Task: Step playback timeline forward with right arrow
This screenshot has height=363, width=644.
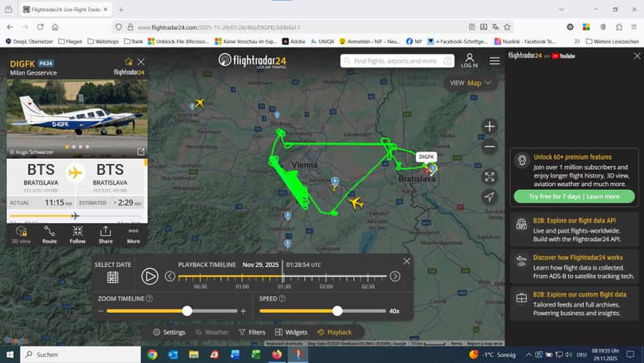Action: 395,276
